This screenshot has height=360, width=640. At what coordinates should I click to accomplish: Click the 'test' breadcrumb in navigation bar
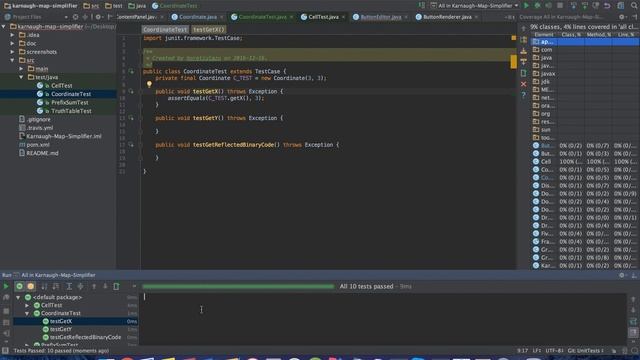pyautogui.click(x=114, y=6)
